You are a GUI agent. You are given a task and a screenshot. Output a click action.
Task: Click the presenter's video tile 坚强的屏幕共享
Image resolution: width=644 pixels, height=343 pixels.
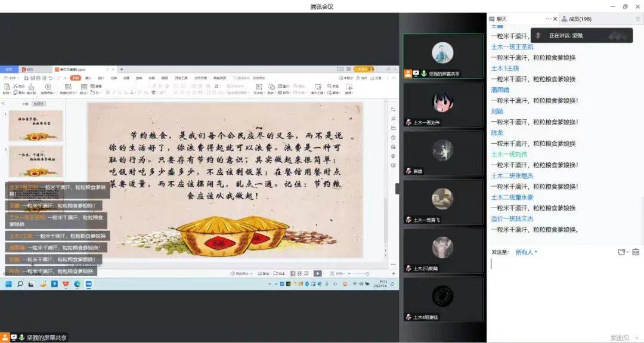(442, 56)
